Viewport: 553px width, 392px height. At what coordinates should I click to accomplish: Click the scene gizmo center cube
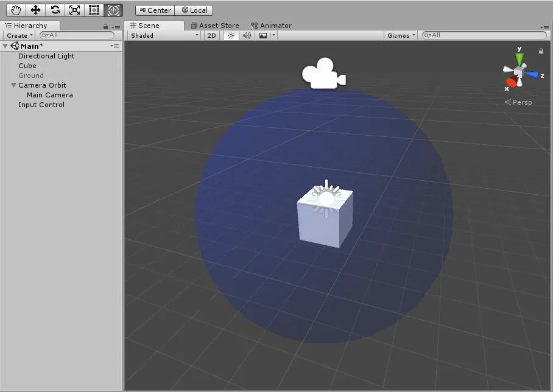[x=518, y=73]
